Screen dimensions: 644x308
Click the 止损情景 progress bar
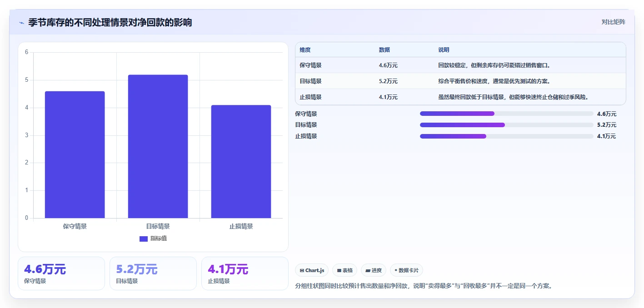point(507,136)
